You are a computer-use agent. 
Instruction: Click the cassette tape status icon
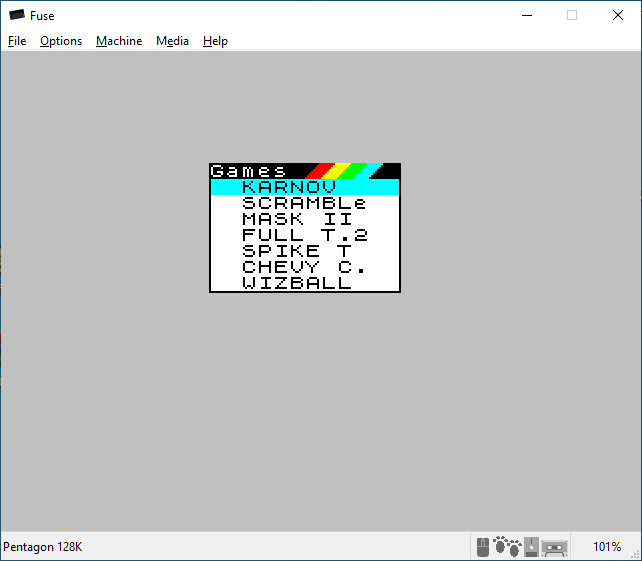coord(554,548)
